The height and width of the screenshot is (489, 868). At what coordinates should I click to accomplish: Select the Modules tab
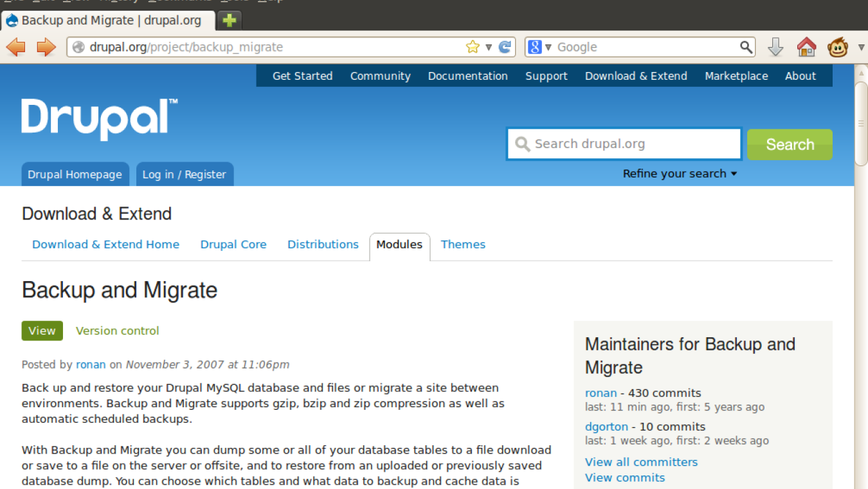tap(399, 246)
